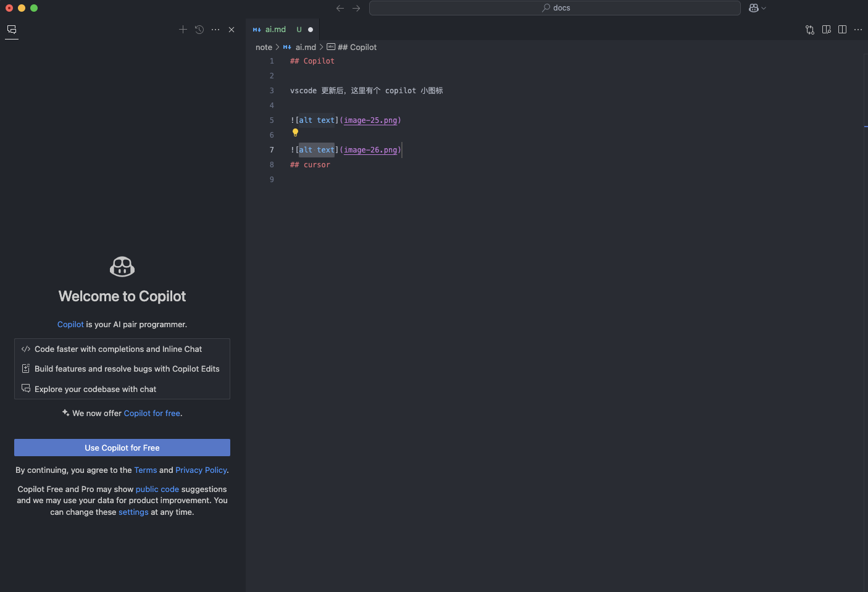Click the editor vertical scrollbar
The width and height of the screenshot is (868, 592).
click(866, 323)
